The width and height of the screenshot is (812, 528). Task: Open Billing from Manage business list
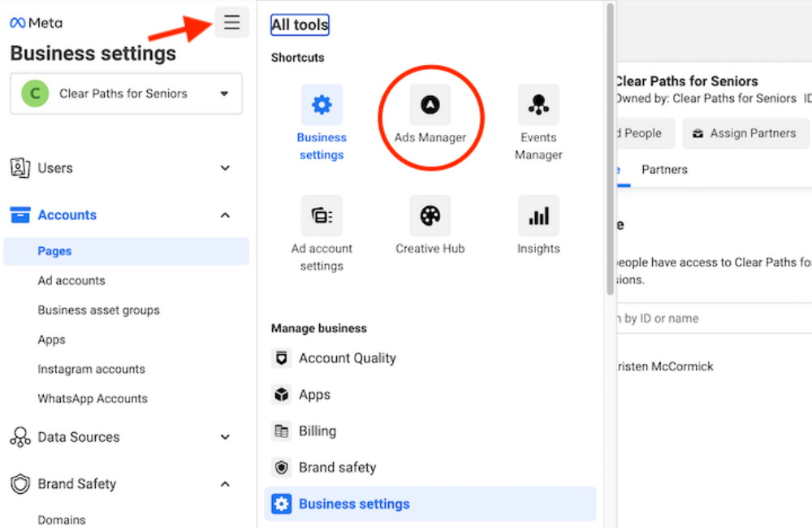[317, 431]
